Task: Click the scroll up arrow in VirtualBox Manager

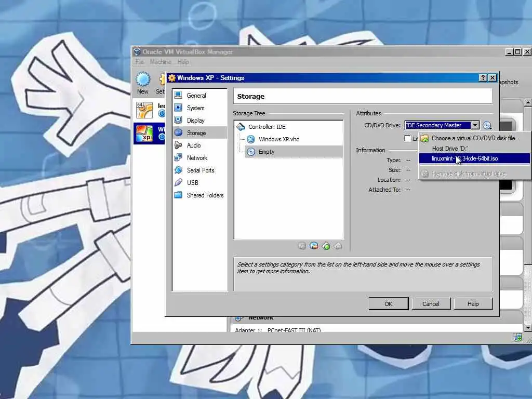Action: (x=528, y=102)
